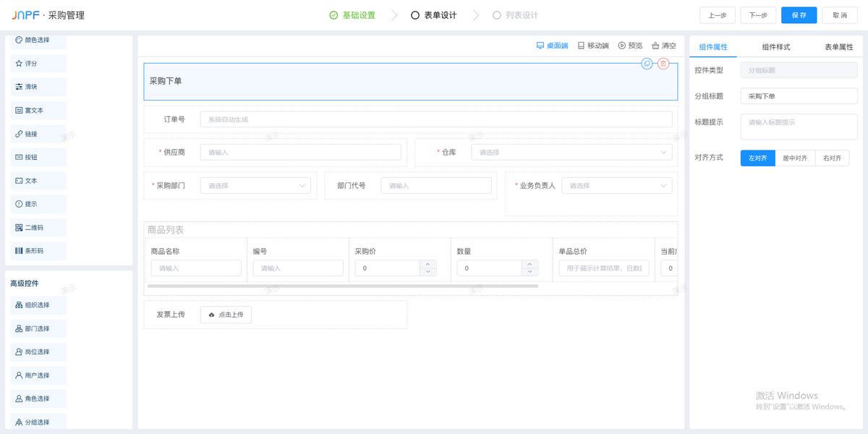Viewport: 868px width, 434px height.
Task: Click the invoice upload button
Action: coord(226,315)
